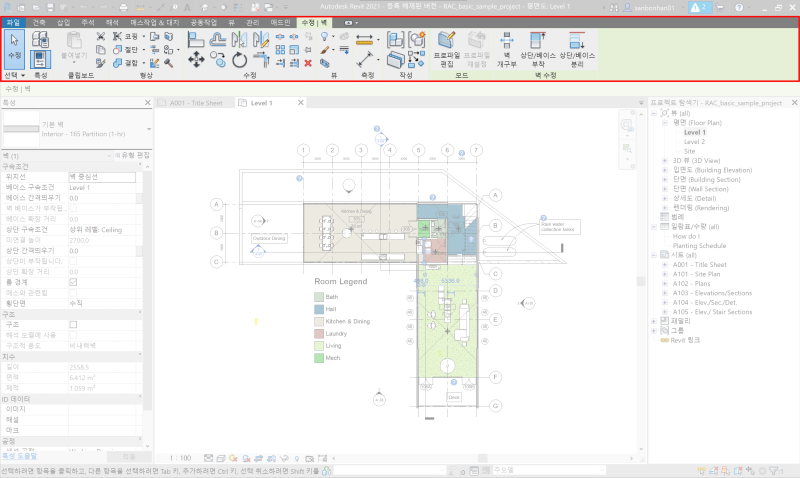800x478 pixels.
Task: Switch to the 건축 (Architecture) ribbon tab
Action: tap(39, 22)
